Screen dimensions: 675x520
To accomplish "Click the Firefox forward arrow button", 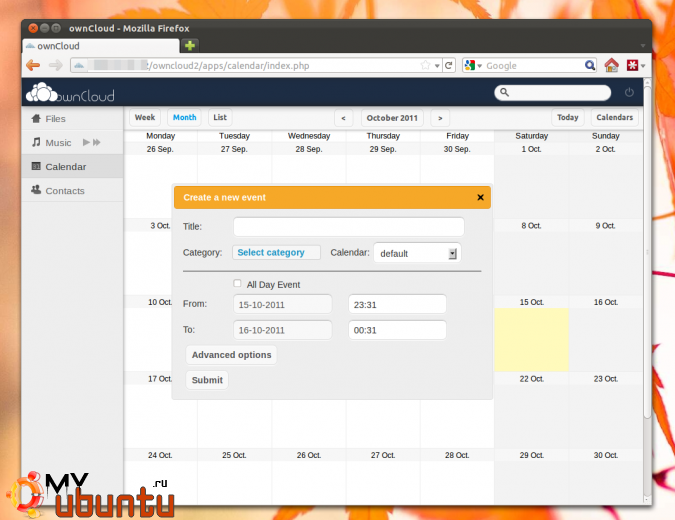I will pos(56,65).
